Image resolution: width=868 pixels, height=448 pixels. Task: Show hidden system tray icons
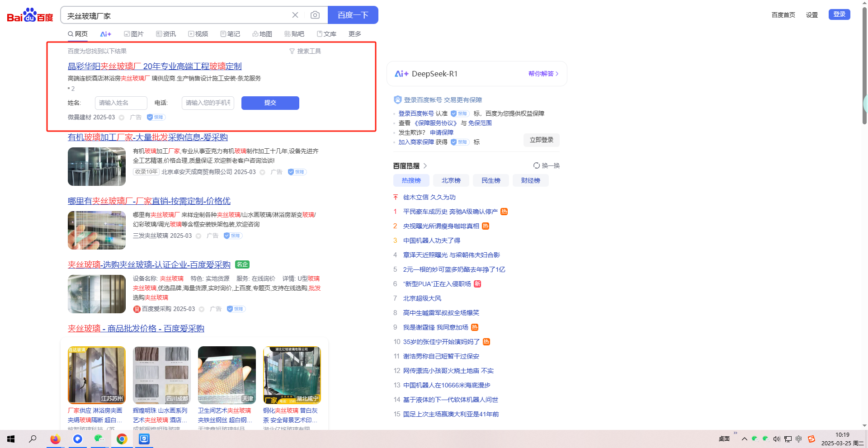pyautogui.click(x=745, y=439)
